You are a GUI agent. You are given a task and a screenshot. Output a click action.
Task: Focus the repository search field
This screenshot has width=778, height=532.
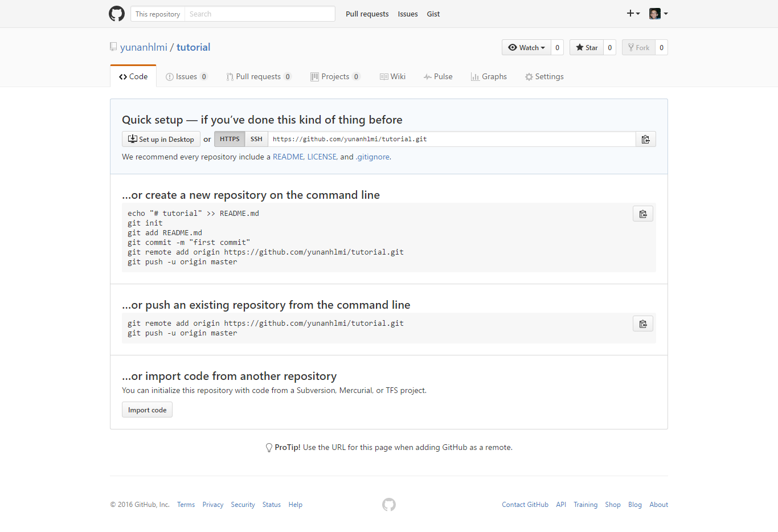[259, 14]
